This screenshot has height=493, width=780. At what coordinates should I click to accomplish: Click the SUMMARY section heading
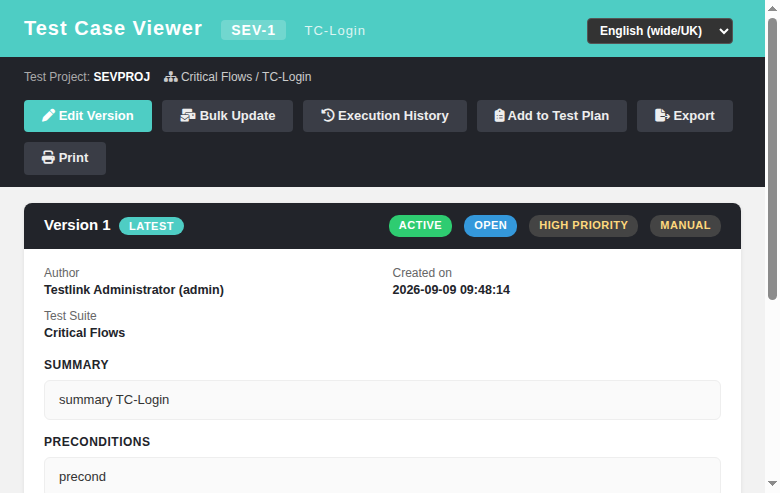76,365
